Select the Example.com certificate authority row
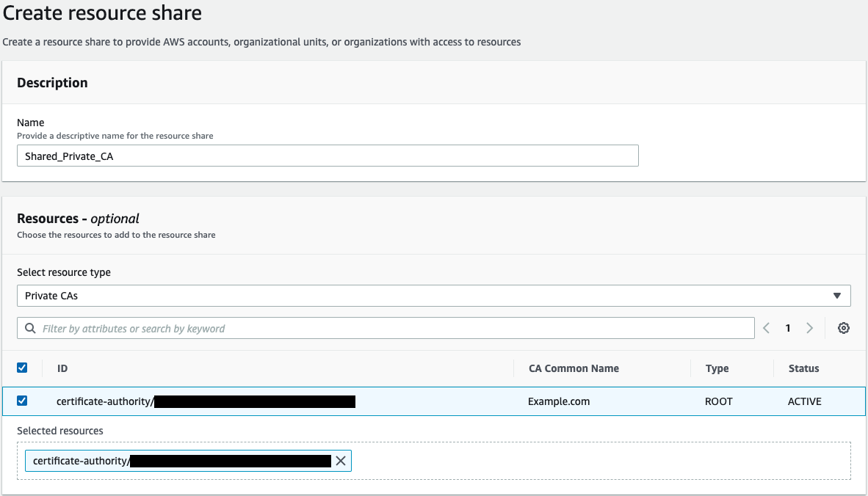This screenshot has height=496, width=868. (294, 401)
